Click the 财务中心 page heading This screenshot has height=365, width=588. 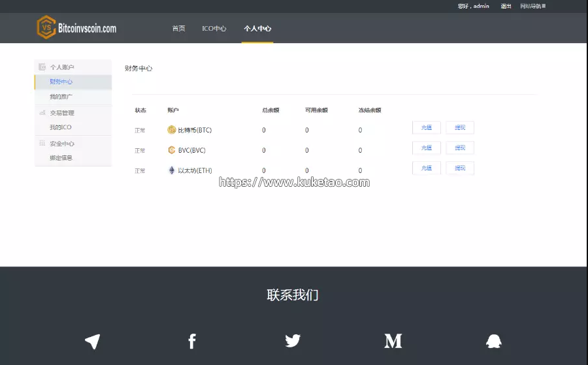[139, 68]
